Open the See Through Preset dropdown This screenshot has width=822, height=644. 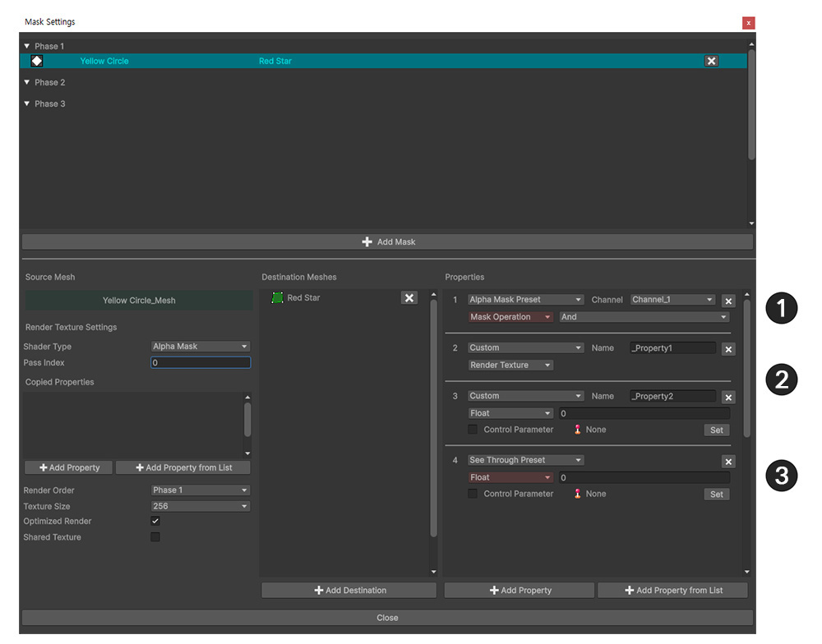[525, 459]
